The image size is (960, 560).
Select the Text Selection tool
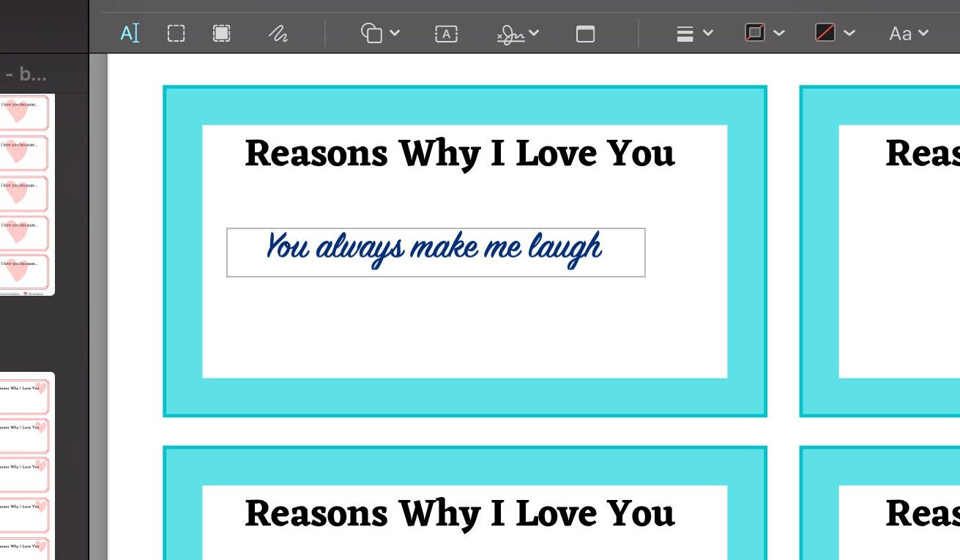128,33
